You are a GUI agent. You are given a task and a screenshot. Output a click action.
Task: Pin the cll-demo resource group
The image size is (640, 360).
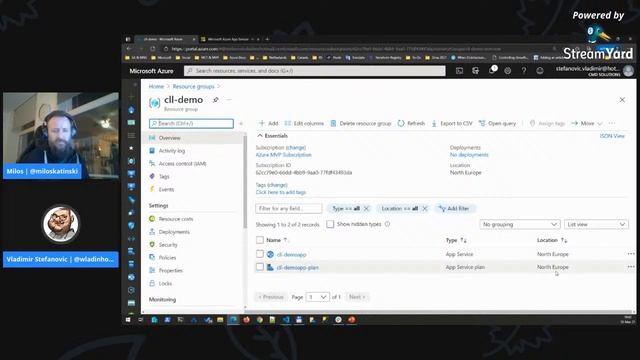216,100
